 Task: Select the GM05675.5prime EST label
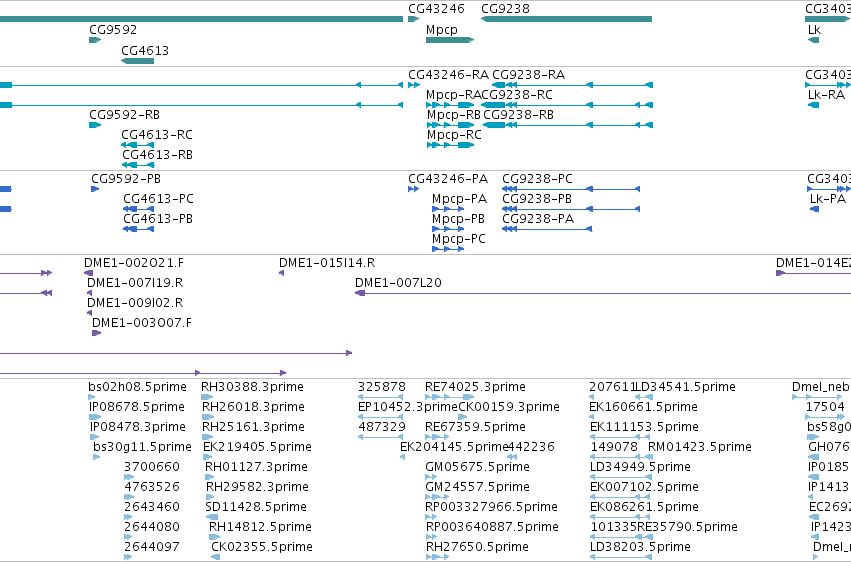pos(478,468)
